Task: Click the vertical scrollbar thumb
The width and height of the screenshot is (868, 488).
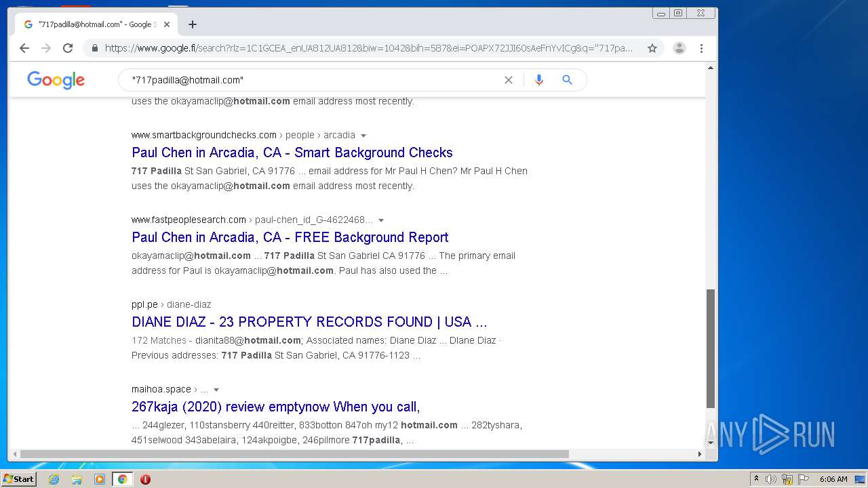Action: pos(711,348)
